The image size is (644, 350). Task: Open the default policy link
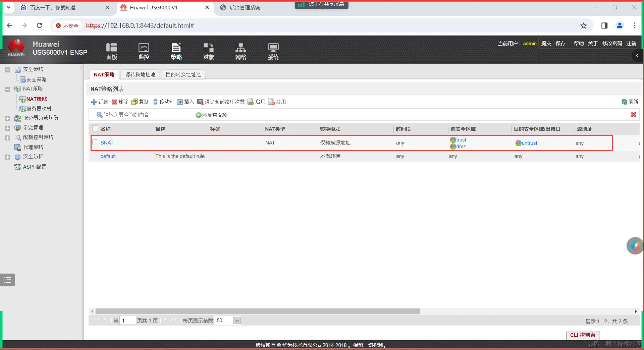108,156
